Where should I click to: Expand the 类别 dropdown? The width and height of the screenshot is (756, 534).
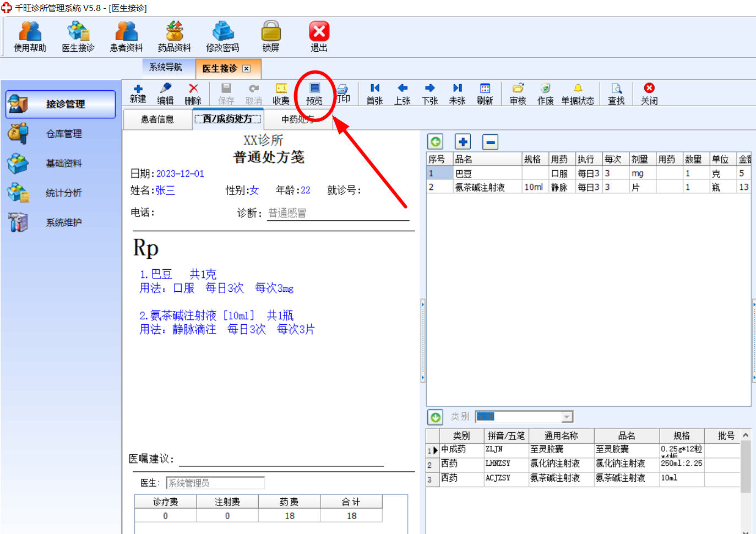[567, 417]
